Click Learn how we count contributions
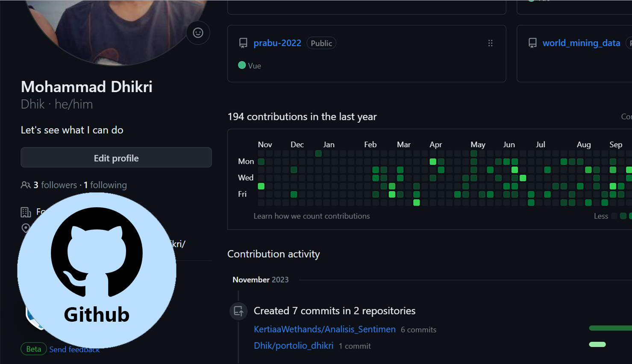Viewport: 632px width, 364px height. coord(312,216)
